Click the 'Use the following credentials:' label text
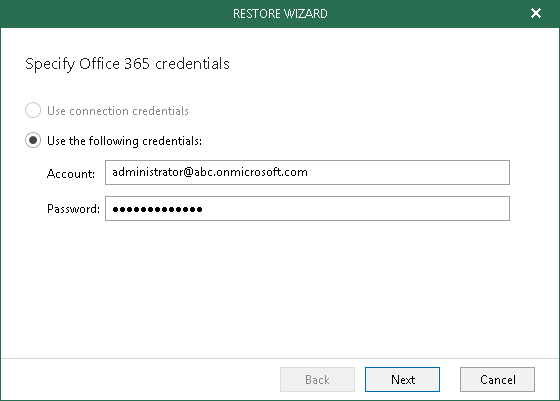This screenshot has height=401, width=560. coord(124,141)
